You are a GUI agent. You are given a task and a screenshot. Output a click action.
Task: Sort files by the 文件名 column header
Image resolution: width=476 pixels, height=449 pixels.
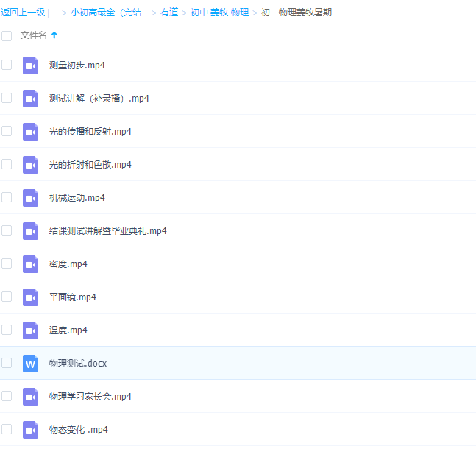click(34, 35)
